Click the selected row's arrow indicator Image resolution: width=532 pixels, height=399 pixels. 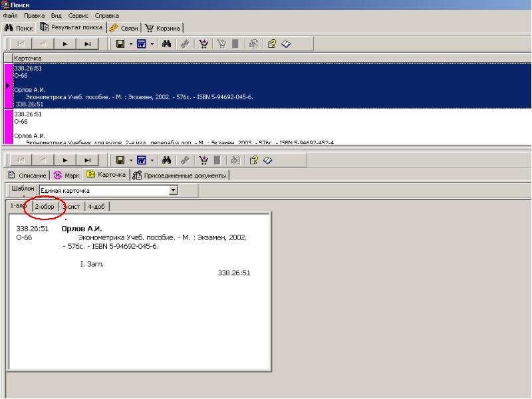tap(8, 86)
